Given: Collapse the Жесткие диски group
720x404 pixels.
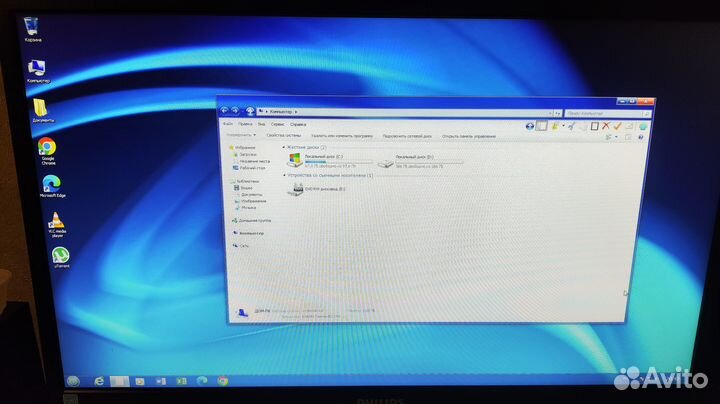Looking at the screenshot, I should tap(285, 147).
